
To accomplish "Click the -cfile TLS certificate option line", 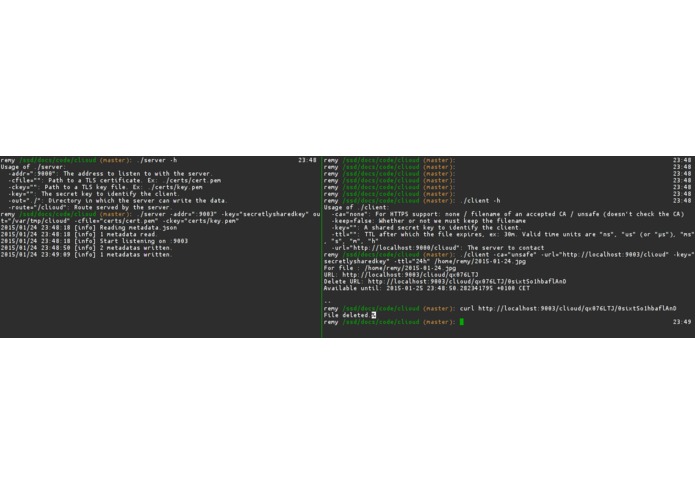I will tap(114, 180).
